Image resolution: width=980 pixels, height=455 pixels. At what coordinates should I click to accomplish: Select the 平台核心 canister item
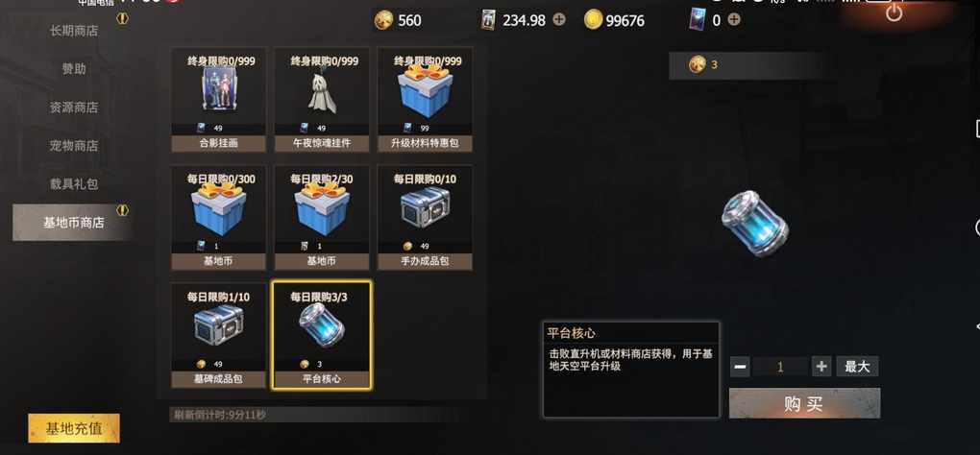[322, 336]
